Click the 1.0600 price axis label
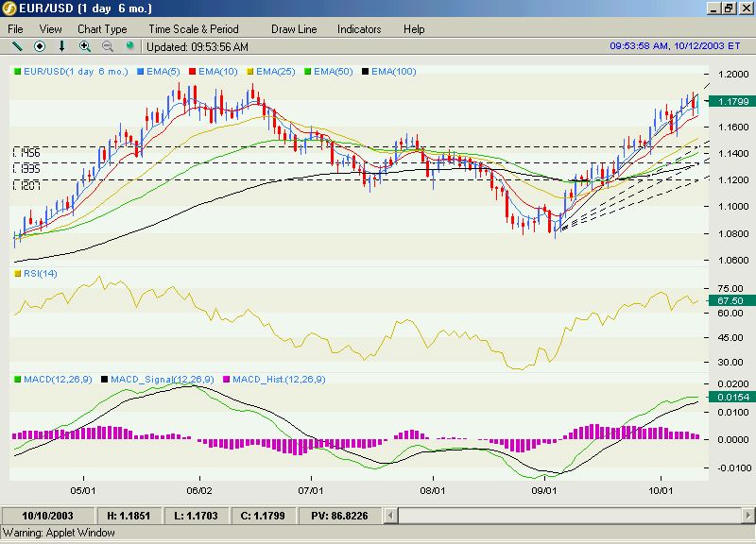The height and width of the screenshot is (544, 756). point(733,261)
